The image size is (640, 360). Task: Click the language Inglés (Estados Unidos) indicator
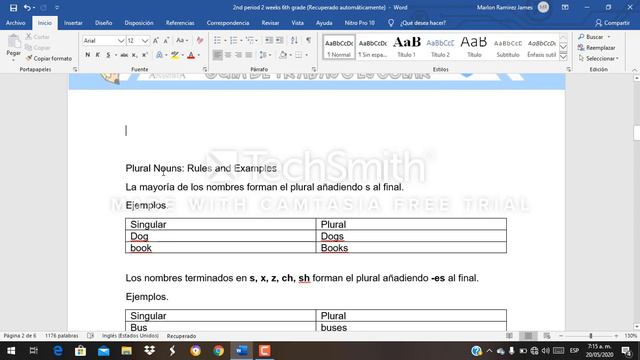(130, 336)
